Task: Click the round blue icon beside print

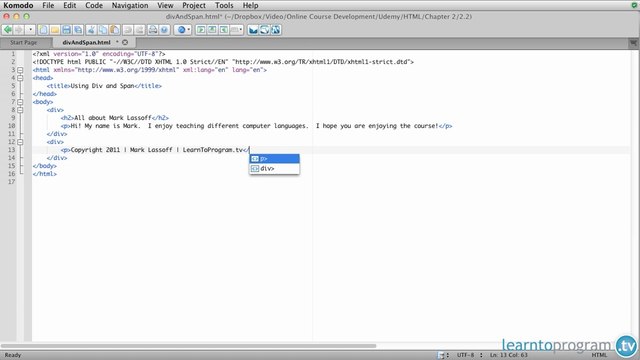Action: [164, 30]
